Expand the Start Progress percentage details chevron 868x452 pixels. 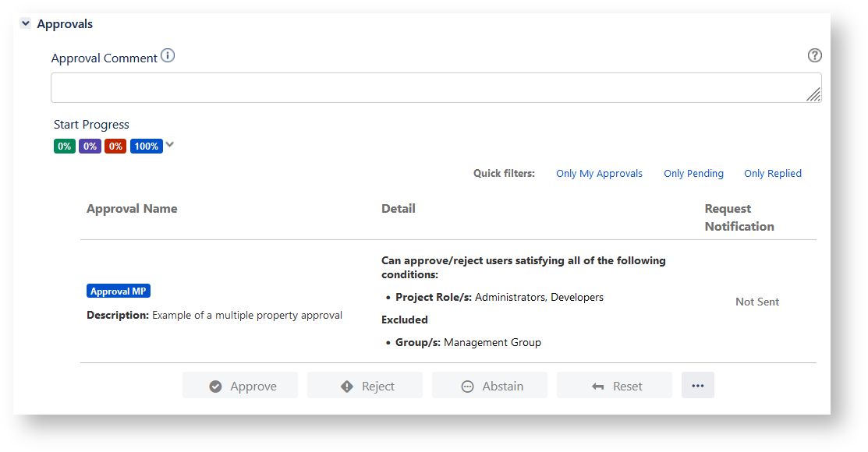point(170,145)
